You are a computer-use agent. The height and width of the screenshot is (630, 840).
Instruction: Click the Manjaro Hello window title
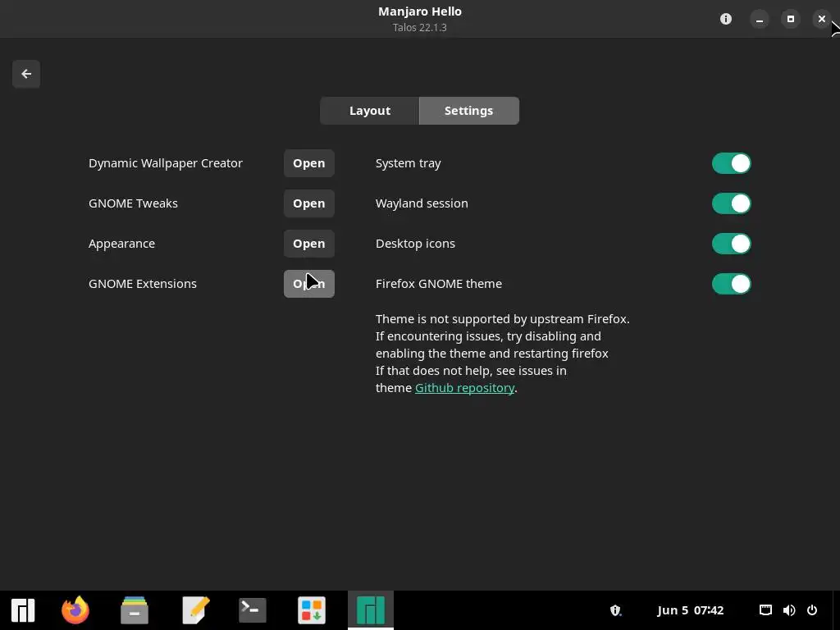point(420,11)
